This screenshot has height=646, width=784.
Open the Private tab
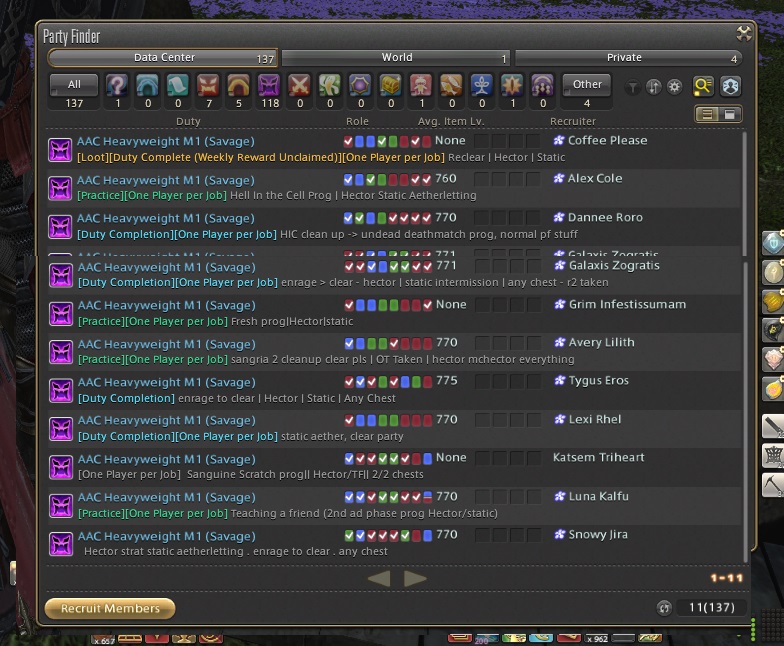(628, 58)
